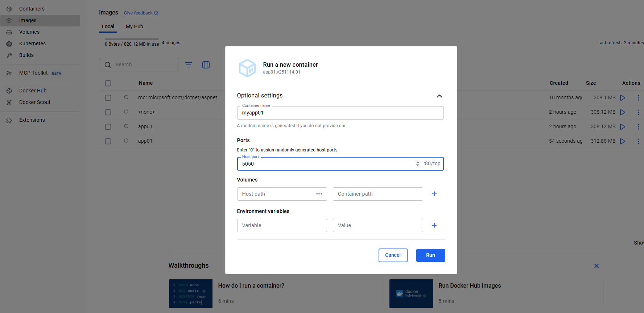This screenshot has height=313, width=644.
Task: Toggle the select-all images checkbox
Action: [108, 83]
